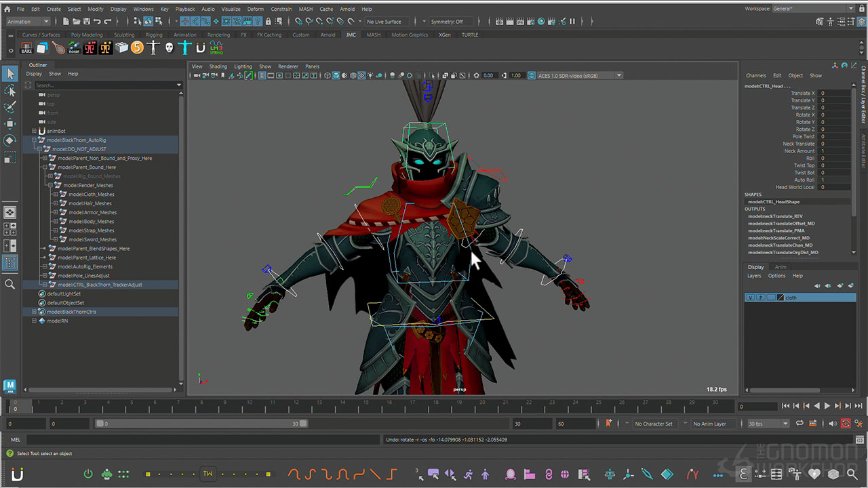Click the BAKE shelf icon
Image resolution: width=868 pixels, height=488 pixels.
pyautogui.click(x=26, y=48)
